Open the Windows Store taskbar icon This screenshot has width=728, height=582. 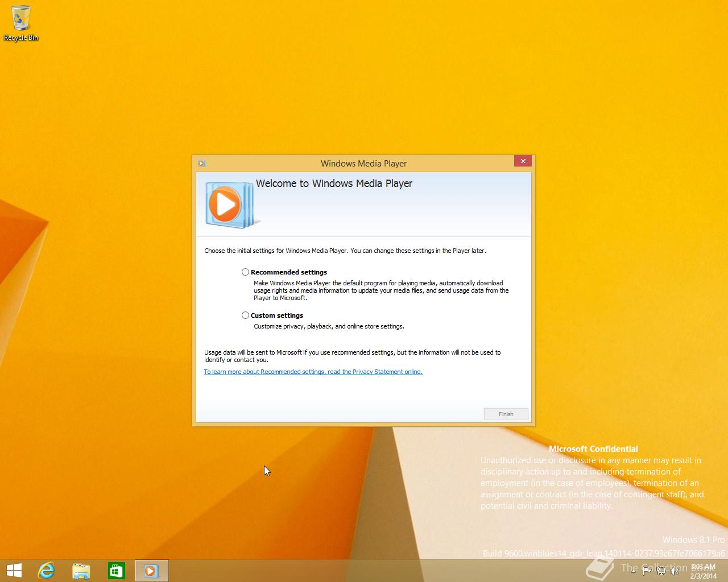pyautogui.click(x=116, y=571)
